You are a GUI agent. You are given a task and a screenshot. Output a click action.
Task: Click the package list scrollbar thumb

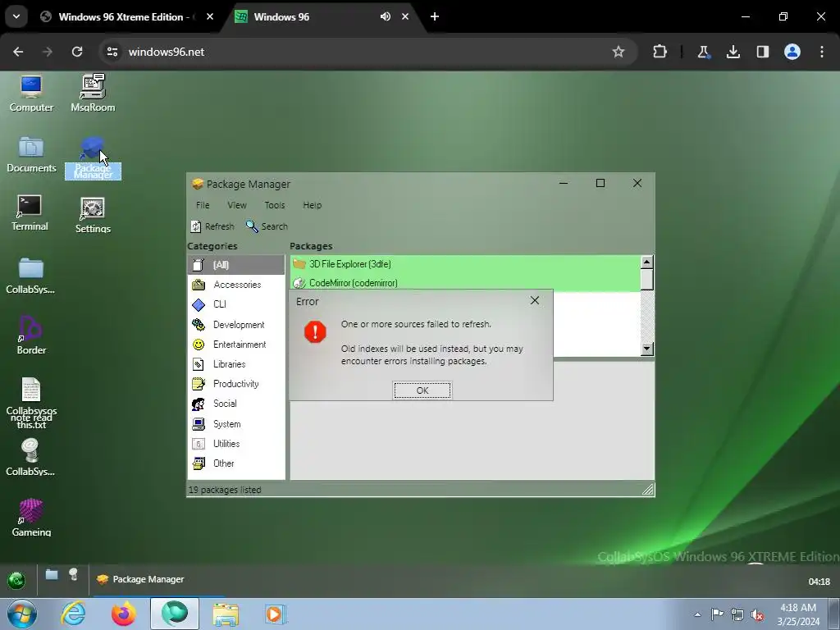pyautogui.click(x=647, y=279)
